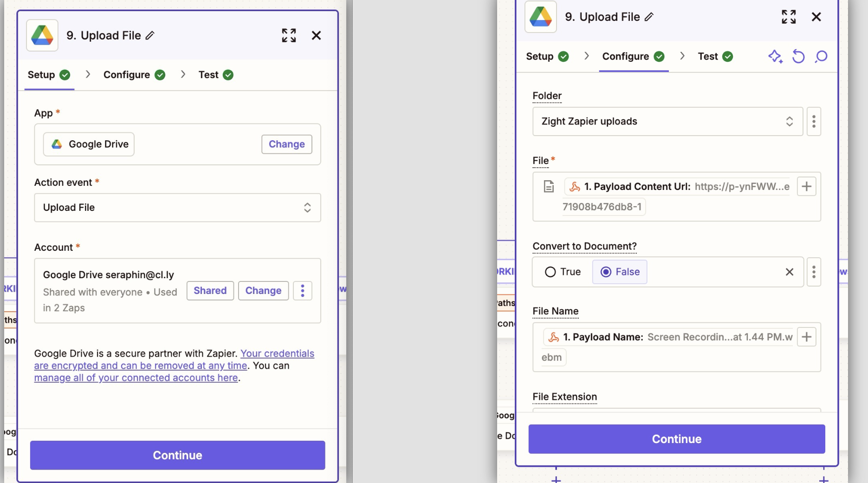Click Payload Name pill icon
The width and height of the screenshot is (868, 483).
pos(554,337)
